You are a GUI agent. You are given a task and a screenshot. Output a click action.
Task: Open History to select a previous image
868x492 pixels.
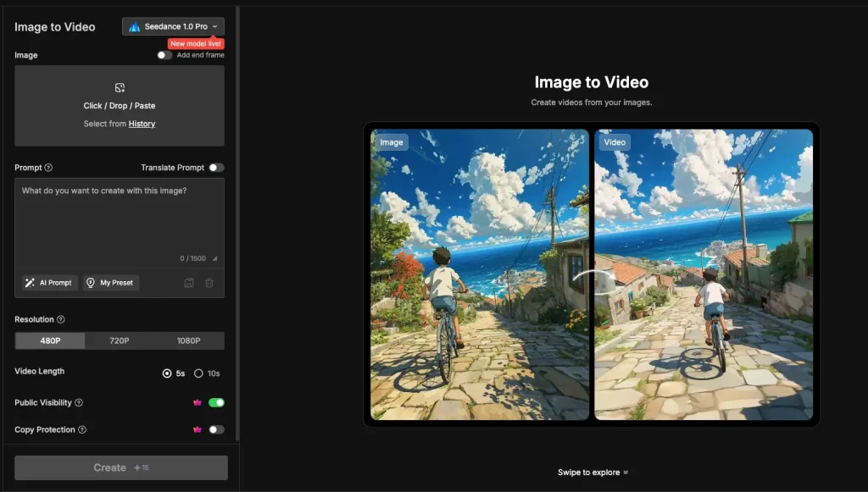(142, 124)
